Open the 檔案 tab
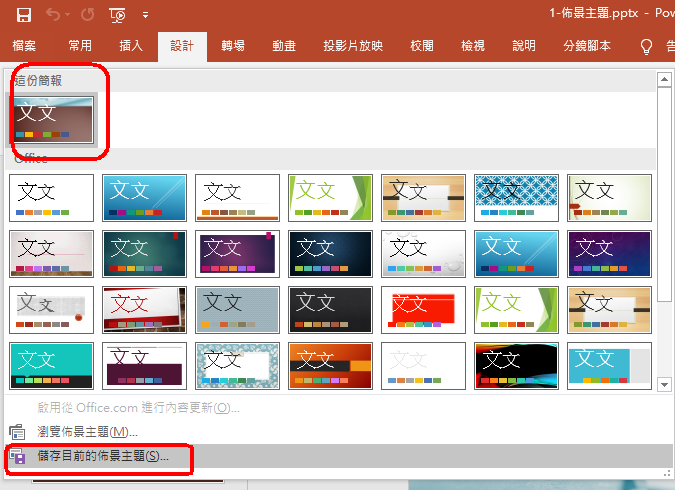 click(24, 46)
